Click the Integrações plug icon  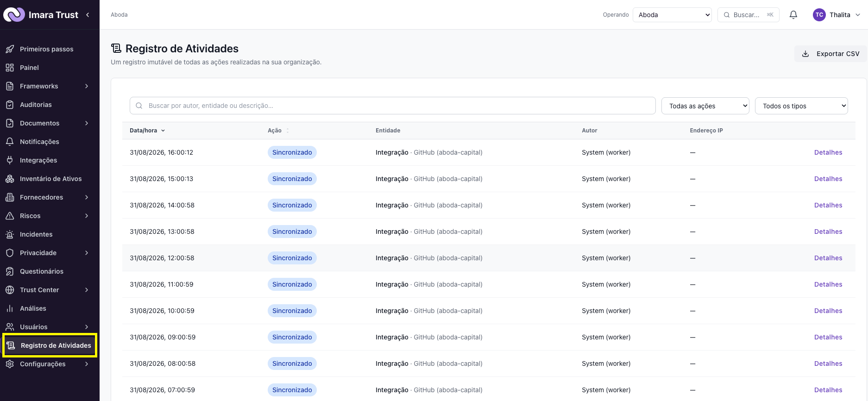click(10, 160)
